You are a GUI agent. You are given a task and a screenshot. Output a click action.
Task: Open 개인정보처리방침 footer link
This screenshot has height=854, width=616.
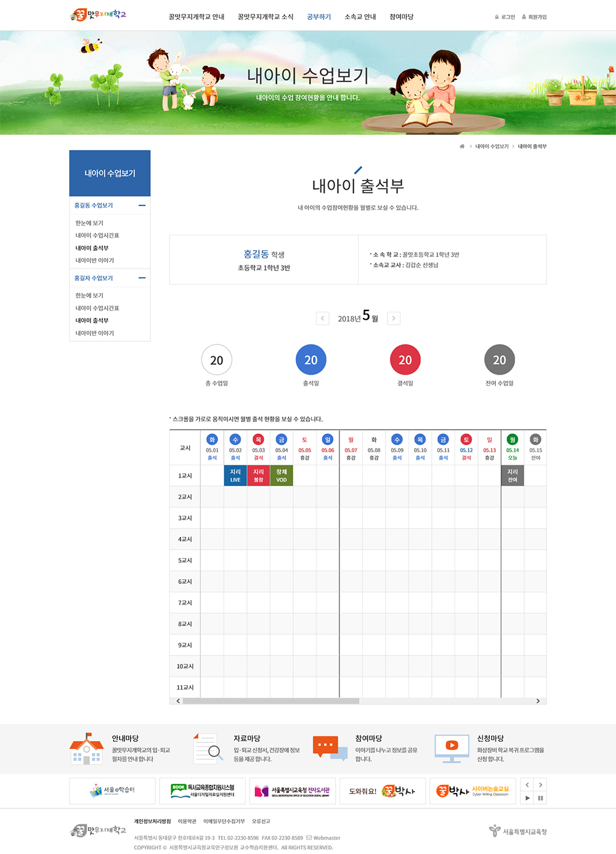click(153, 821)
